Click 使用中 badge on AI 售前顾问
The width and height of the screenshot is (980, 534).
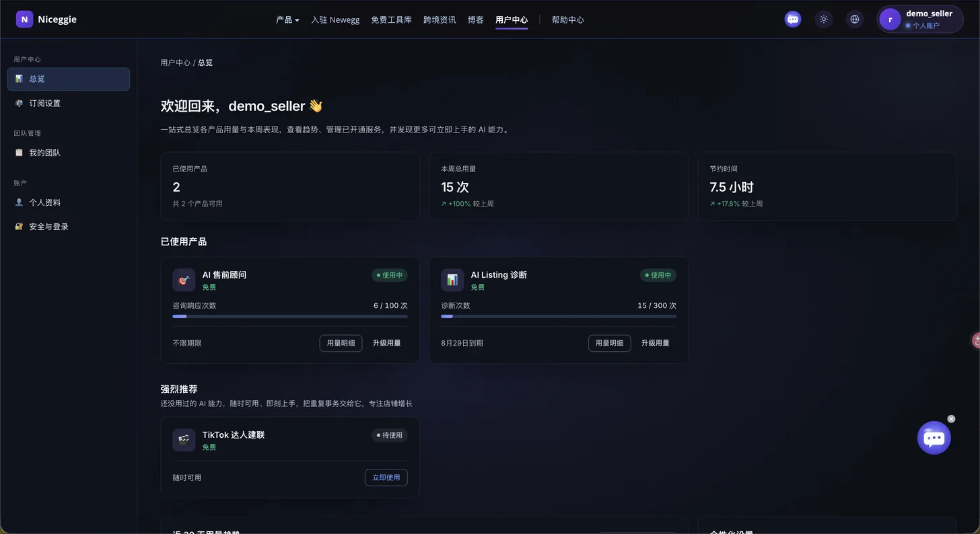pyautogui.click(x=390, y=275)
